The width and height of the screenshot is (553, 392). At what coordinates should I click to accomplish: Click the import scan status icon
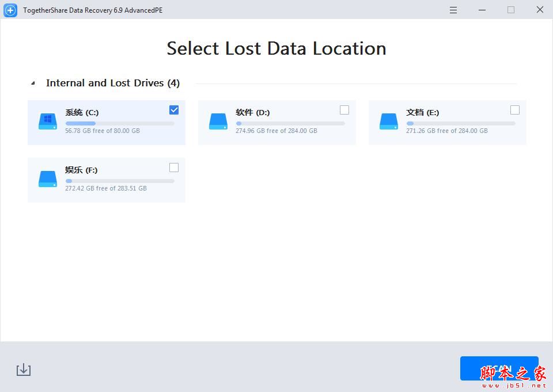coord(24,370)
